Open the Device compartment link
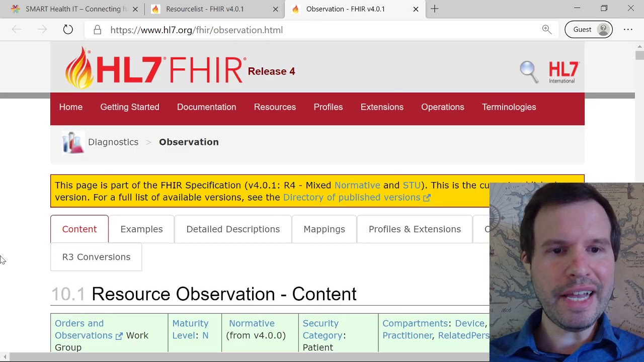This screenshot has height=362, width=644. tap(469, 323)
